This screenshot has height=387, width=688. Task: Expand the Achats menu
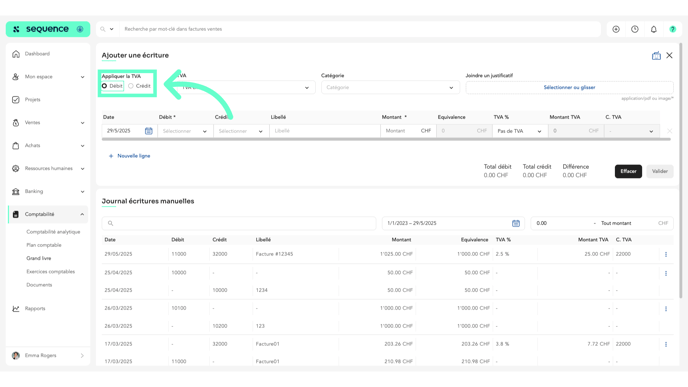48,146
